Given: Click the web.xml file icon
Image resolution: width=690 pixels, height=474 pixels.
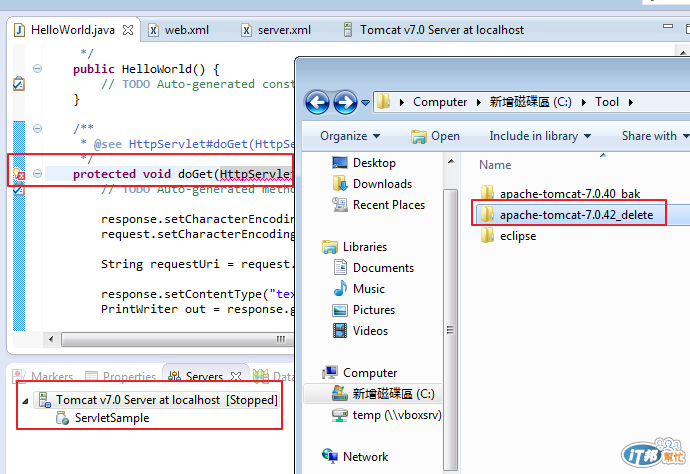Looking at the screenshot, I should [x=153, y=30].
